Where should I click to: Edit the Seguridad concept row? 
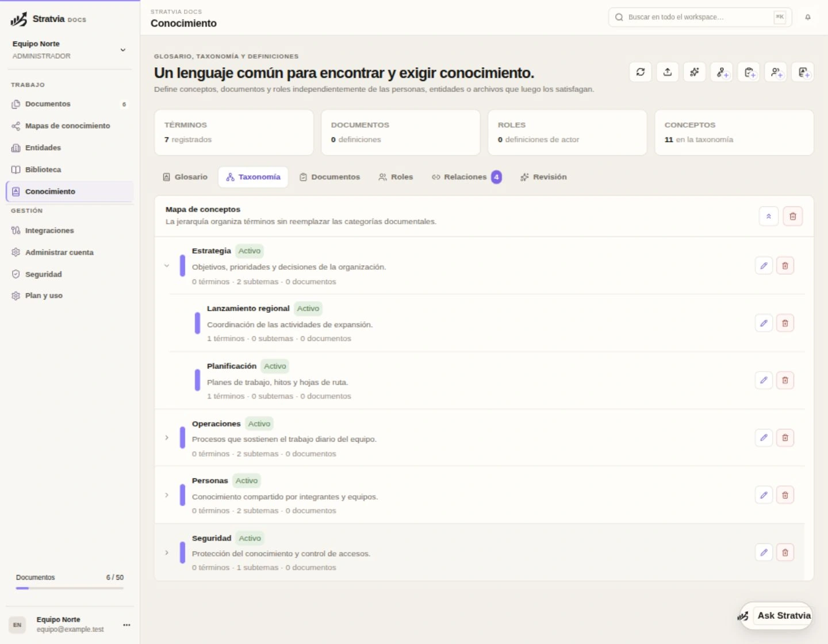764,553
